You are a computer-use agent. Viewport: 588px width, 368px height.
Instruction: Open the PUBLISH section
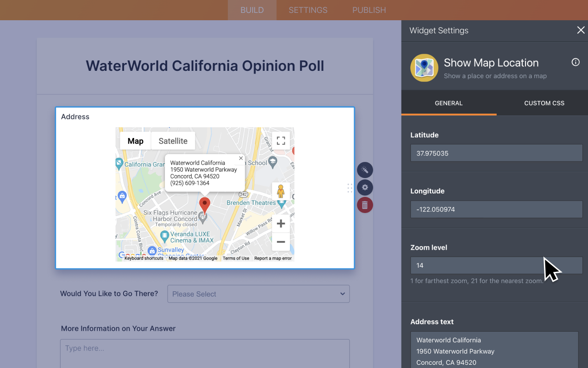tap(369, 10)
